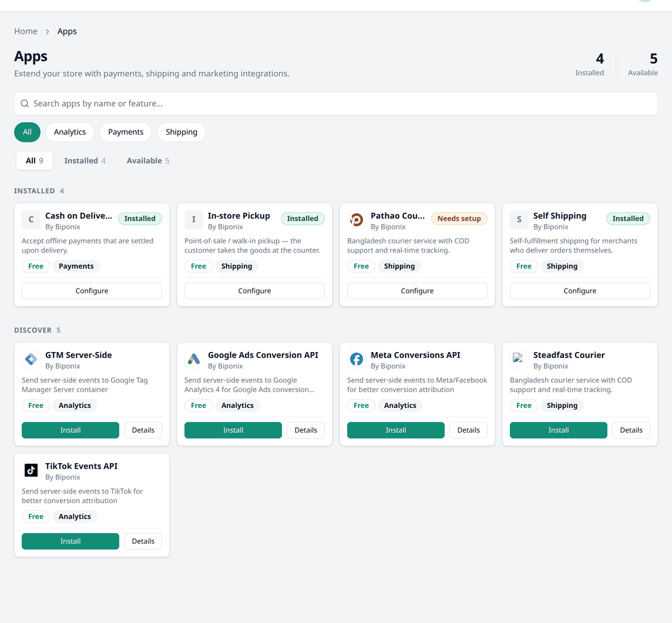The width and height of the screenshot is (672, 623).
Task: Click Shipping tag on Self Shipping card
Action: (x=562, y=266)
